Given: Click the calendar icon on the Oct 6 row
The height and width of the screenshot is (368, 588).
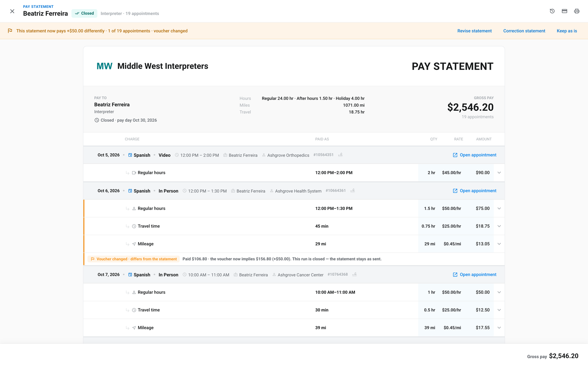Looking at the screenshot, I should click(x=130, y=191).
